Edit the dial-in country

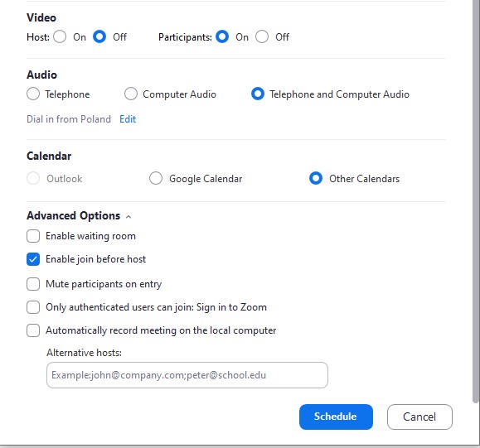pyautogui.click(x=128, y=119)
